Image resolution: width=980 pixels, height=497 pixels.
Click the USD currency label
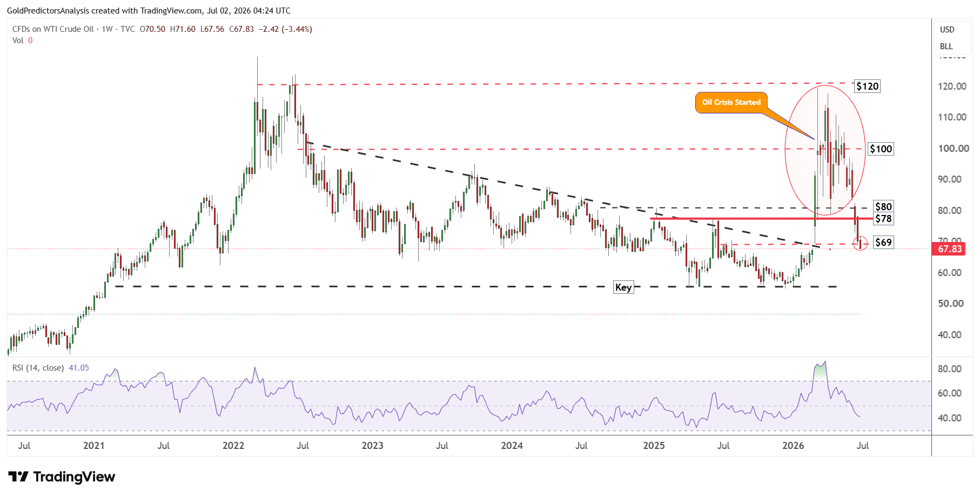tap(947, 30)
